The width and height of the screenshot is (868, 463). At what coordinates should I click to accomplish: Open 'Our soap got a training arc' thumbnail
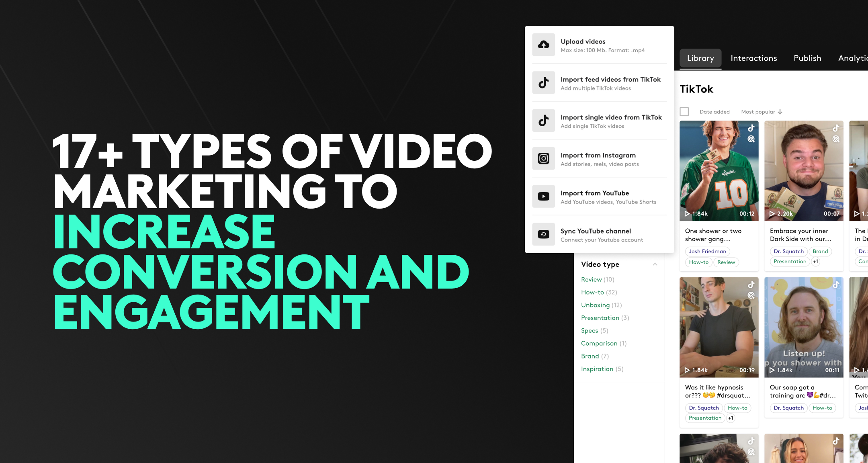tap(804, 327)
